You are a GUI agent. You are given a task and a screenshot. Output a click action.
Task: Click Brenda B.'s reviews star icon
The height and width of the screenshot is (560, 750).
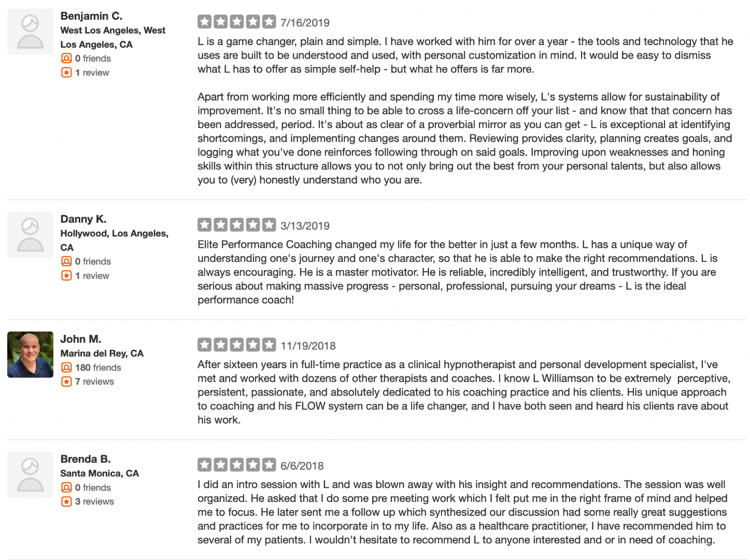click(66, 501)
